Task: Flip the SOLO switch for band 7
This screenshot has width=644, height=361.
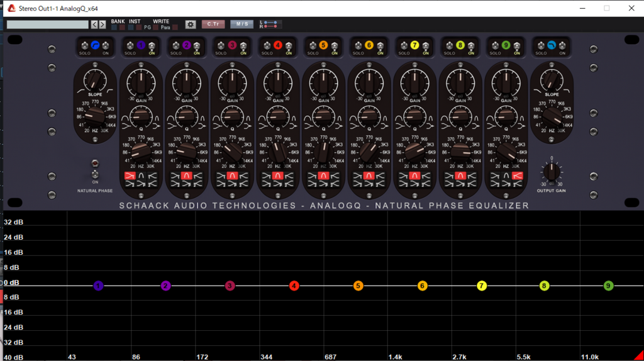Action: pyautogui.click(x=404, y=45)
